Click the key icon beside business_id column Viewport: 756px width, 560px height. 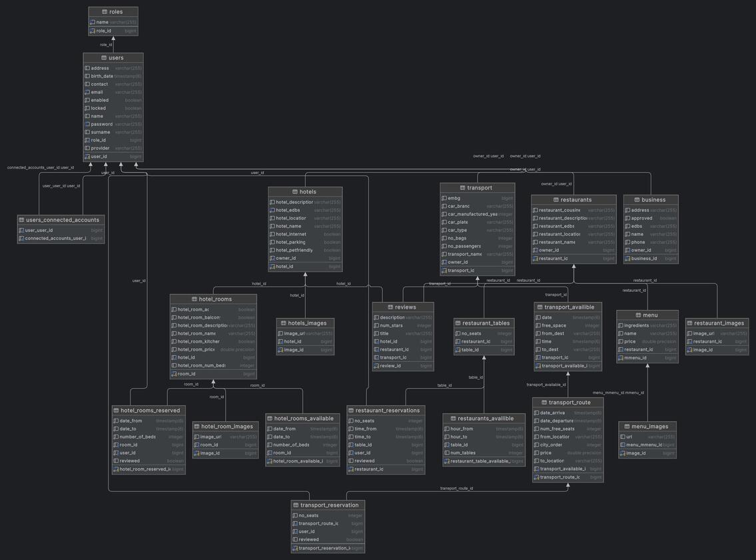point(627,259)
